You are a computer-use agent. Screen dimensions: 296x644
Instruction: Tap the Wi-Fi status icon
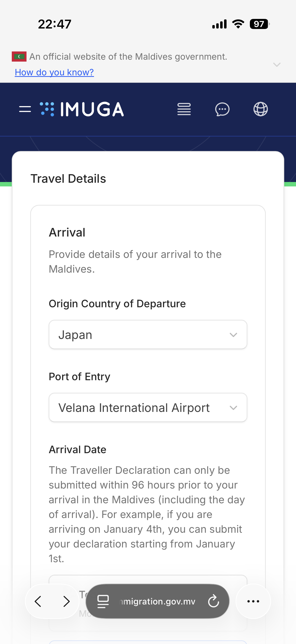pyautogui.click(x=238, y=24)
